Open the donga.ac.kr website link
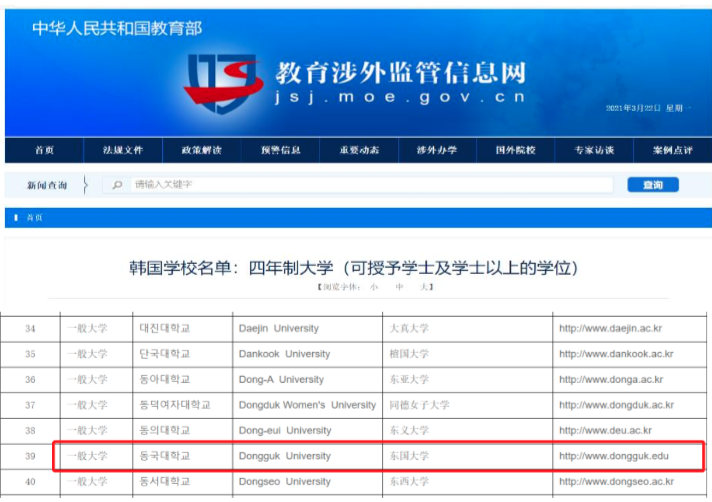The image size is (712, 502). pyautogui.click(x=611, y=379)
